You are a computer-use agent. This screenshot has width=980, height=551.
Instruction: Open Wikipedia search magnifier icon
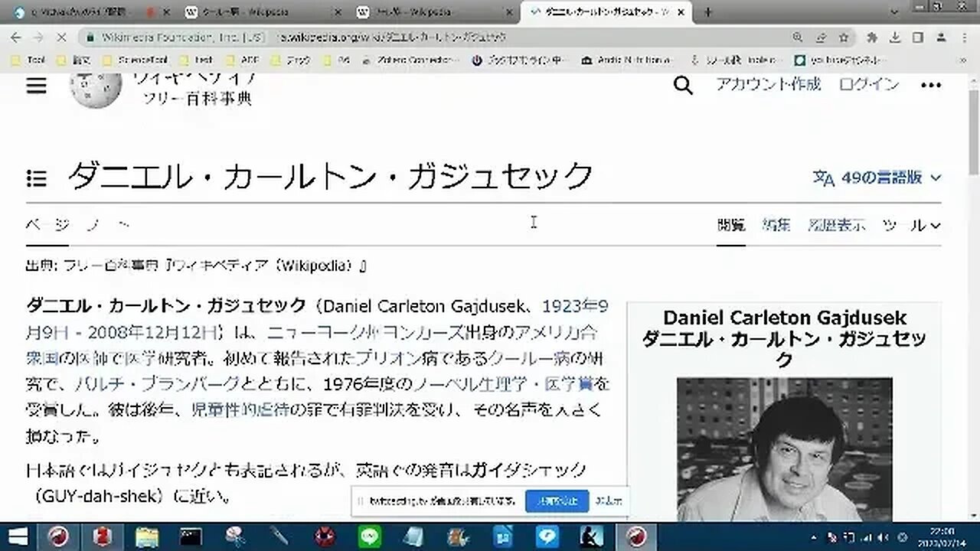click(x=683, y=86)
